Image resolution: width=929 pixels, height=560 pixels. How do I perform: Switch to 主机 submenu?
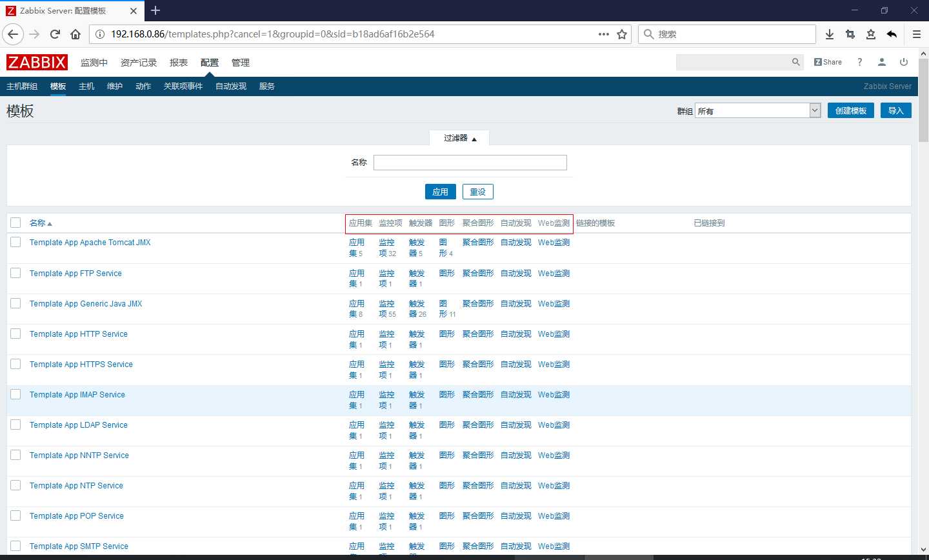click(x=86, y=86)
